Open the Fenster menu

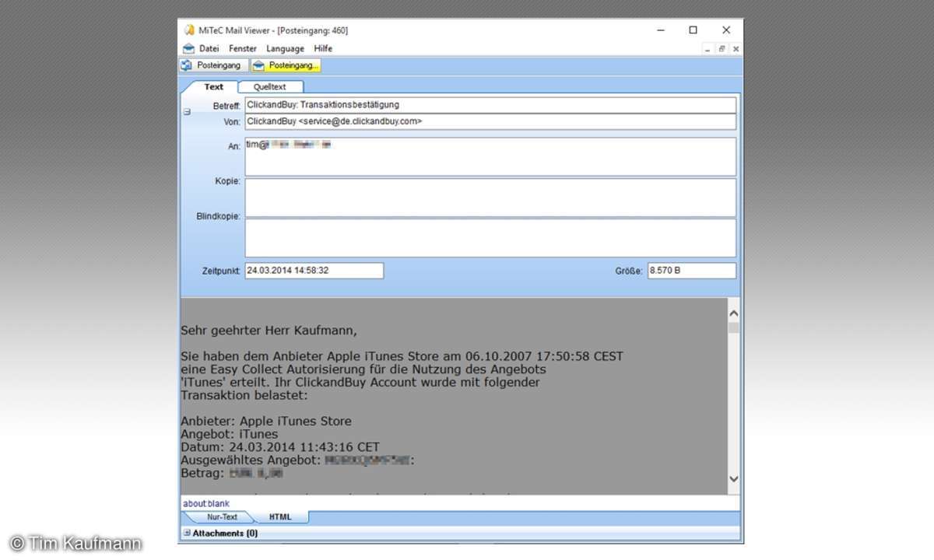coord(243,48)
